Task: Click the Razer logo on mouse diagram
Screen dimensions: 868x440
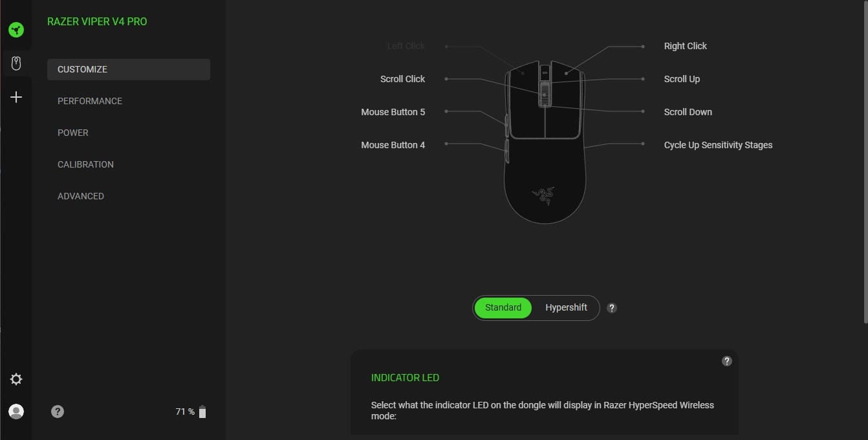Action: 543,196
